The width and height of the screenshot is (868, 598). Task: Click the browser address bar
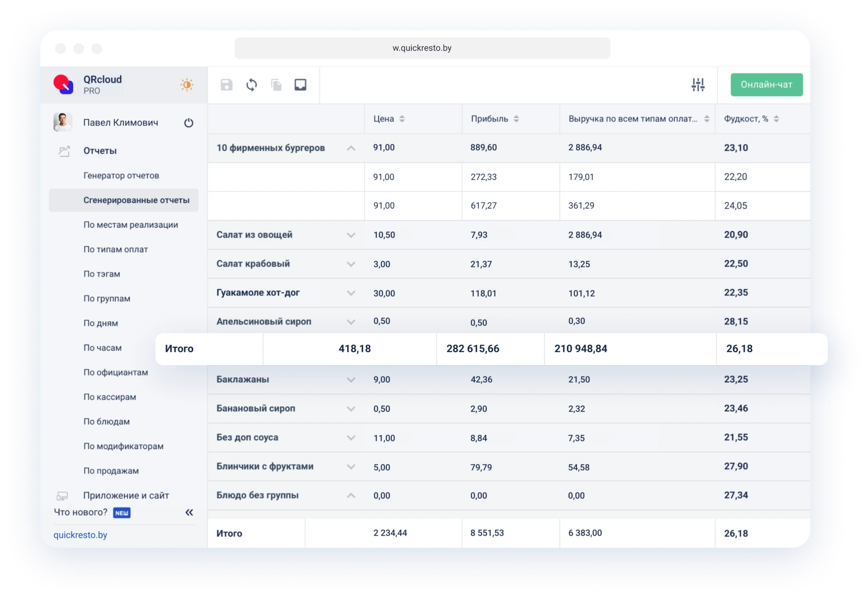click(x=422, y=48)
